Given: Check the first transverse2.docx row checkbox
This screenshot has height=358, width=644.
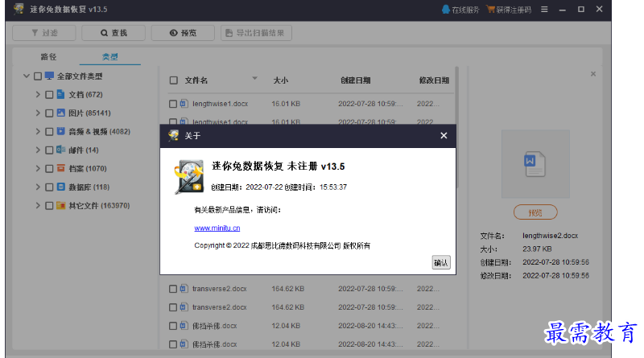Looking at the screenshot, I should tap(173, 289).
